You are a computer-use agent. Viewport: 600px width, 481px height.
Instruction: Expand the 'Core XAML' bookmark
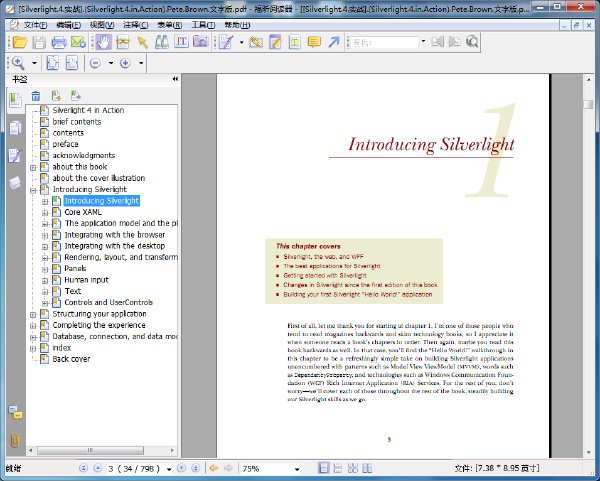pos(45,213)
